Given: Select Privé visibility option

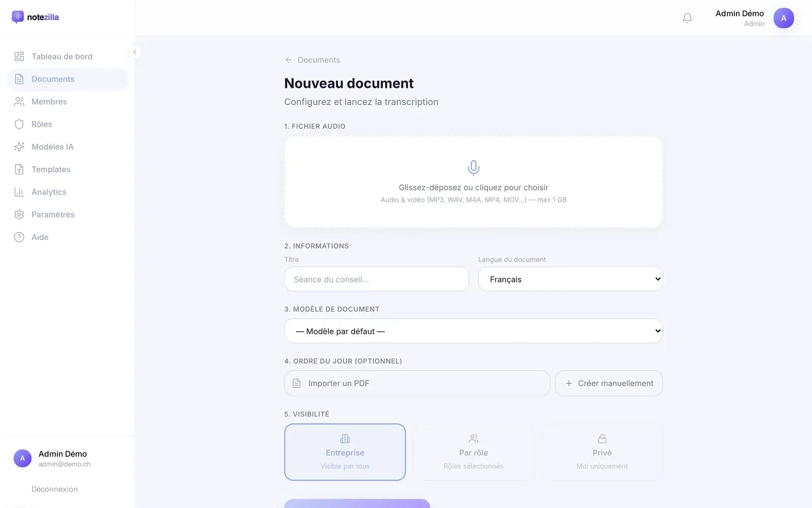Looking at the screenshot, I should [x=602, y=452].
